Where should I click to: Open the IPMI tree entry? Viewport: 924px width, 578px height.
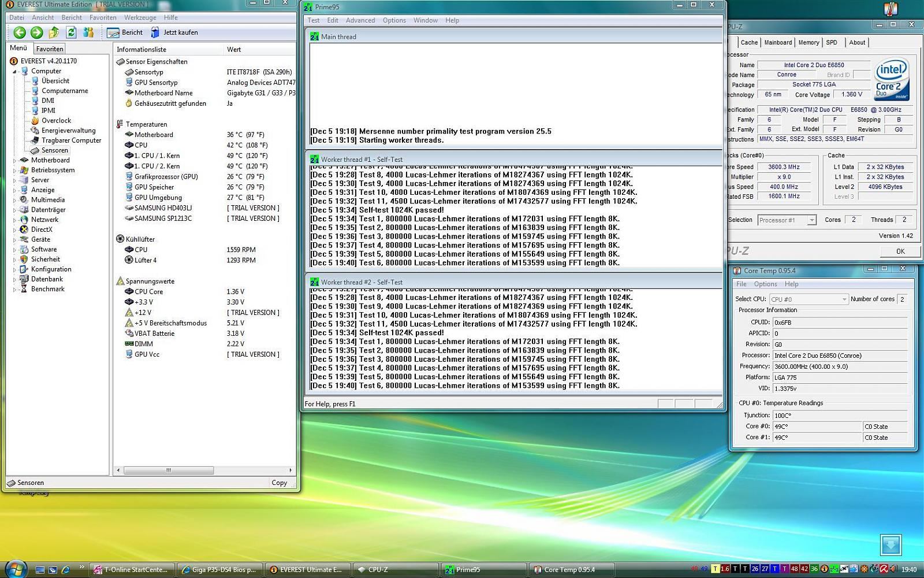coord(49,110)
